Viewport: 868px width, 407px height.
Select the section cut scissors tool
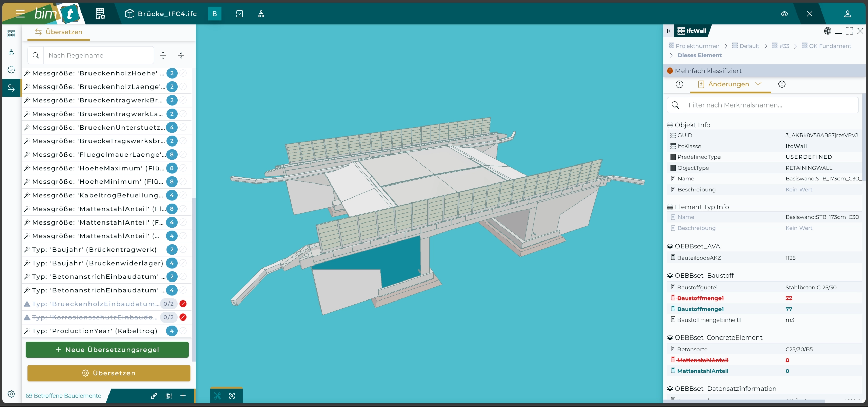[x=217, y=396]
